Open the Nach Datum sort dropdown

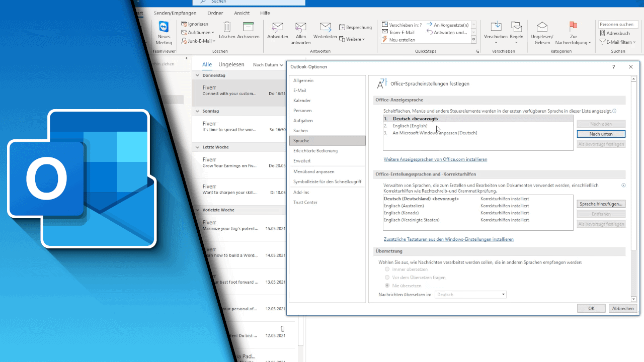[x=268, y=65]
